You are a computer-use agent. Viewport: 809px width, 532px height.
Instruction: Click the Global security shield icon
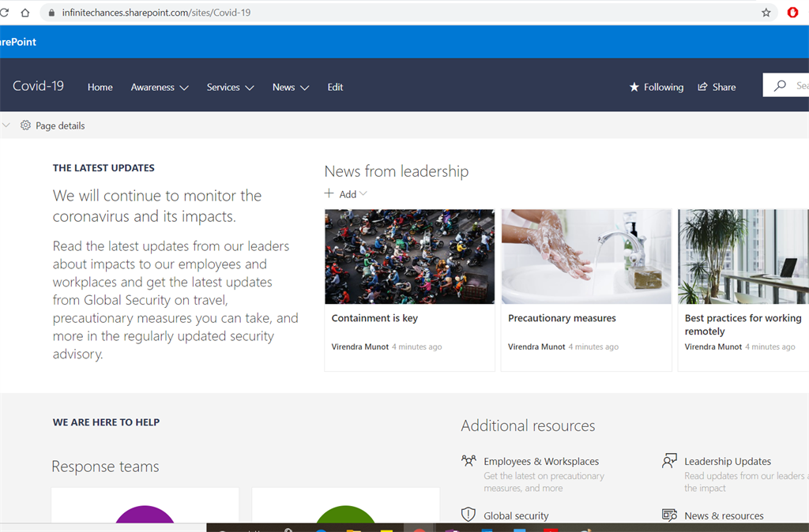click(468, 515)
